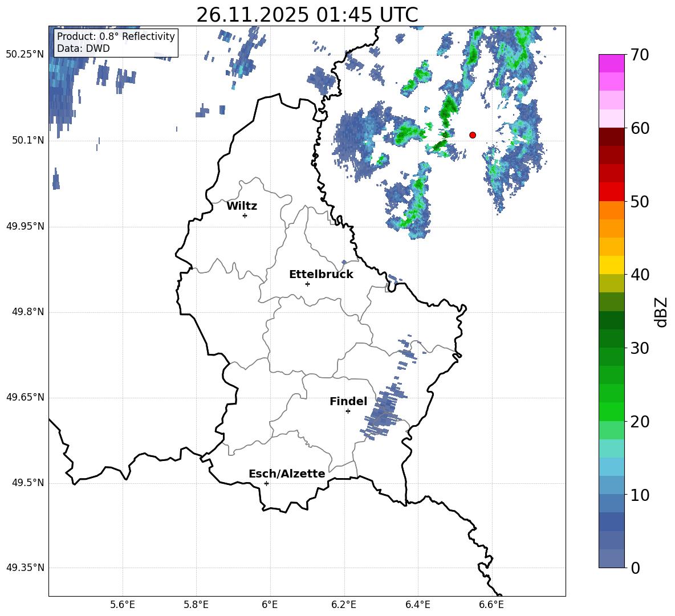
Task: Click the 40 tick label on colorbar
Action: point(640,275)
